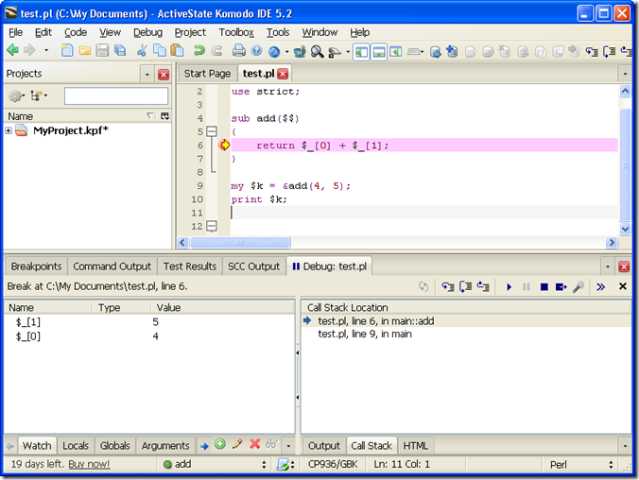The height and width of the screenshot is (480, 639).
Task: Cut selection with scissors icon
Action: [142, 51]
